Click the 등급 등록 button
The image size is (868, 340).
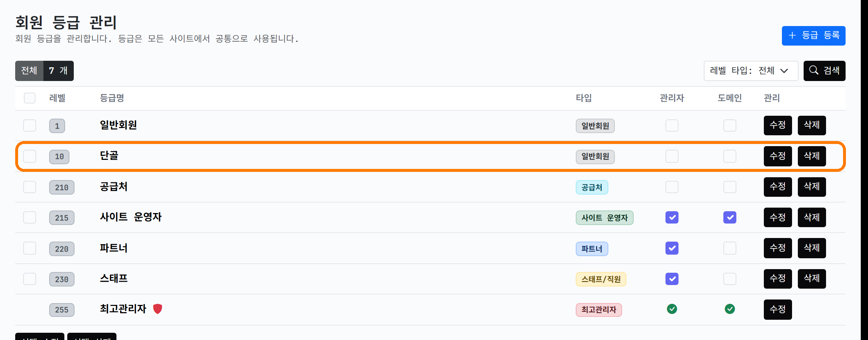click(813, 35)
